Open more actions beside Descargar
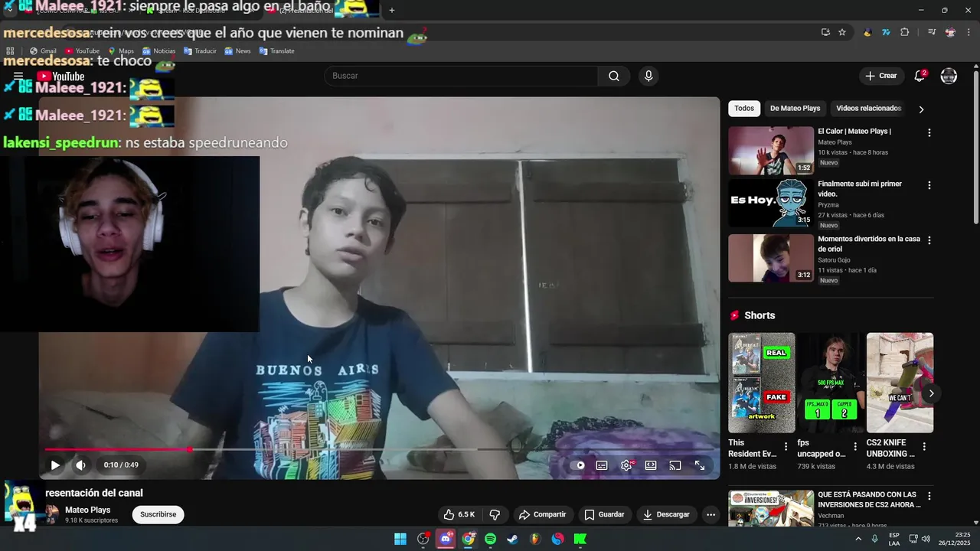 [710, 514]
